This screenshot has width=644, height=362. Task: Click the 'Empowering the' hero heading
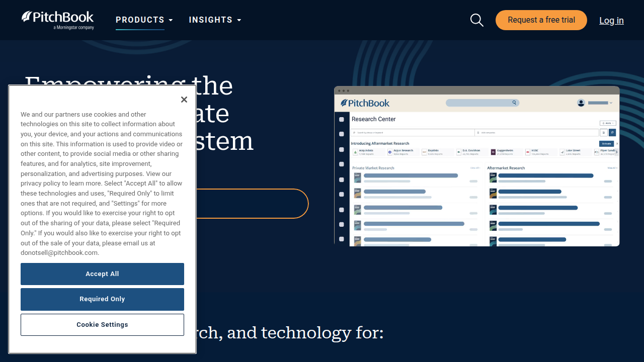pos(129,85)
